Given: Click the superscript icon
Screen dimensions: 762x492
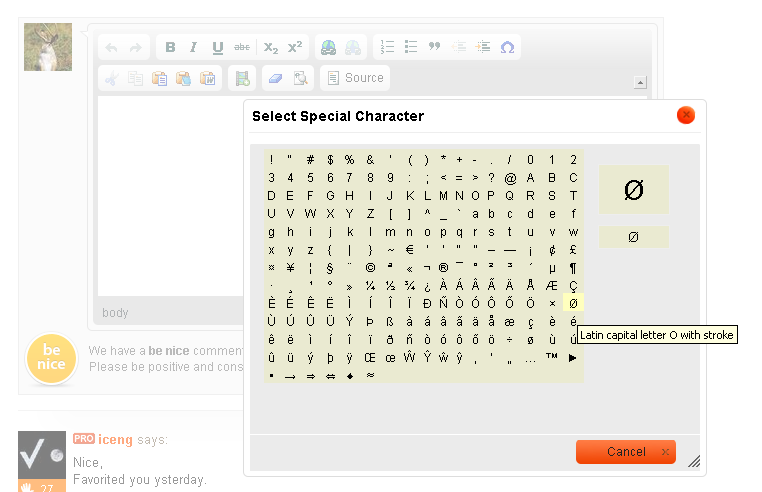Looking at the screenshot, I should pos(295,47).
